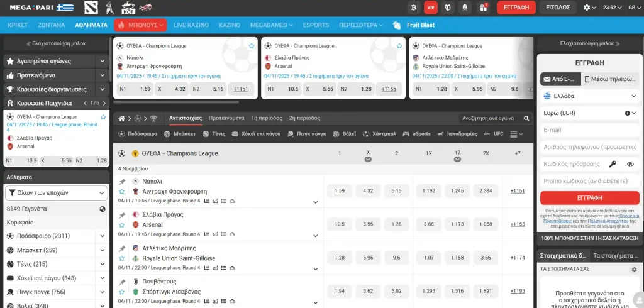This screenshot has height=308, width=644.
Task: Click left Ελαχιστοποίηση μπλοκ link
Action: pyautogui.click(x=56, y=43)
